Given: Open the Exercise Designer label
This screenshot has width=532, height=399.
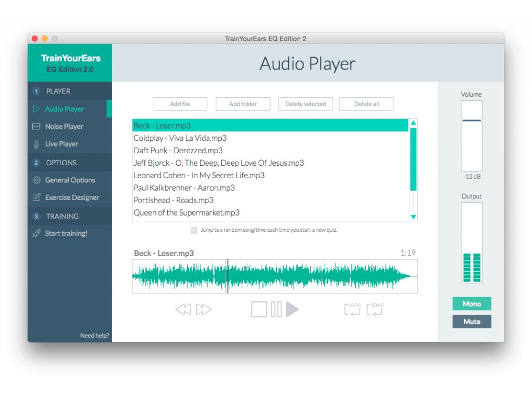Looking at the screenshot, I should [x=72, y=197].
